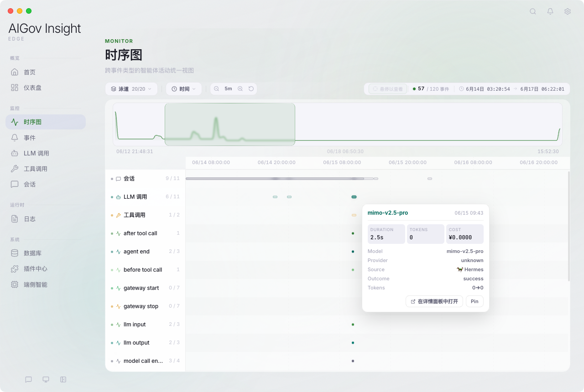Open the 时间 dropdown

(x=184, y=89)
